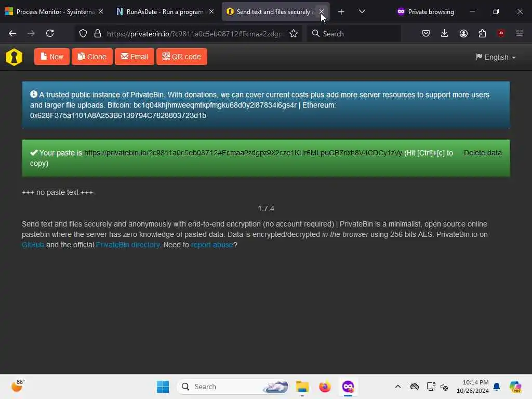532x399 pixels.
Task: Close the Process Monitor tab
Action: [x=101, y=11]
